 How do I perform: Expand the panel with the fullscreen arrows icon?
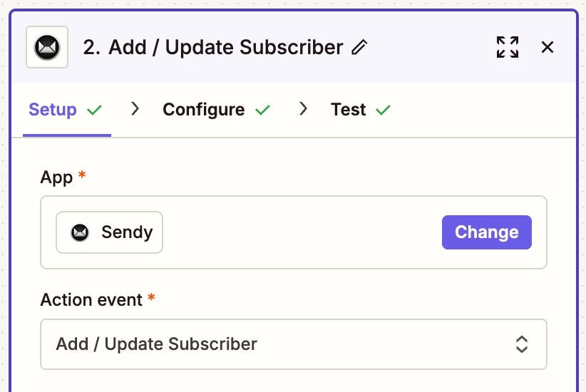point(507,47)
